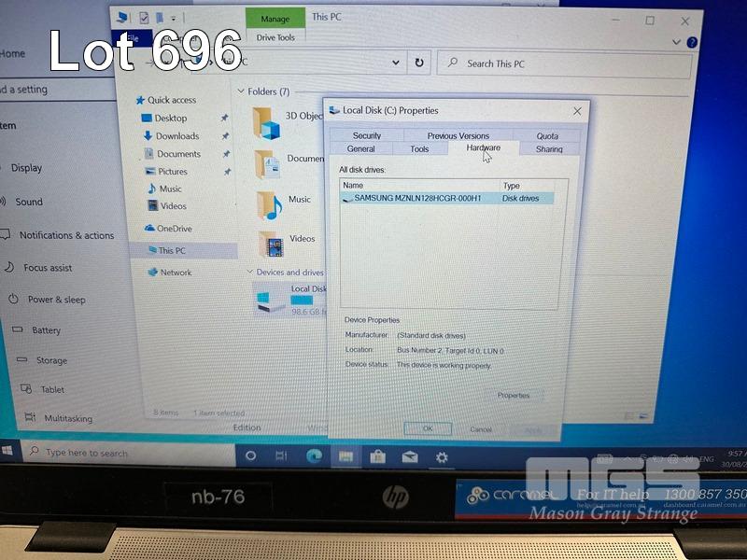Select Downloads in Quick access
This screenshot has width=747, height=560.
coord(177,136)
